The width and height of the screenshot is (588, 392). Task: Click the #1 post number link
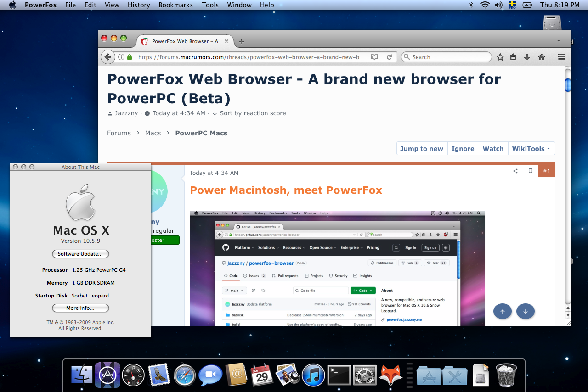point(547,171)
